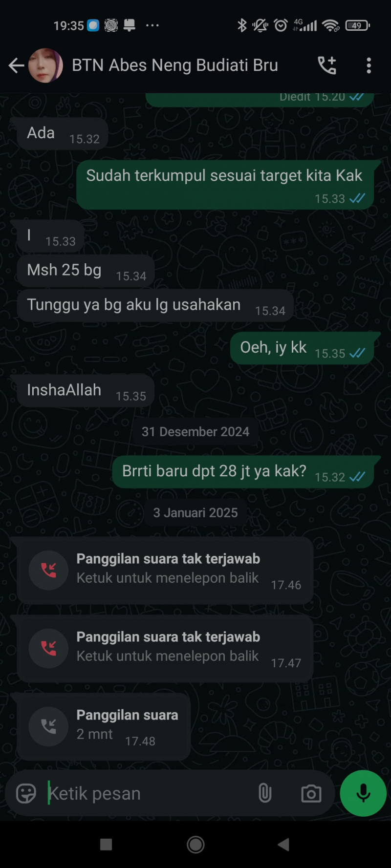This screenshot has width=391, height=868.
Task: Open the camera icon in message bar
Action: [311, 793]
